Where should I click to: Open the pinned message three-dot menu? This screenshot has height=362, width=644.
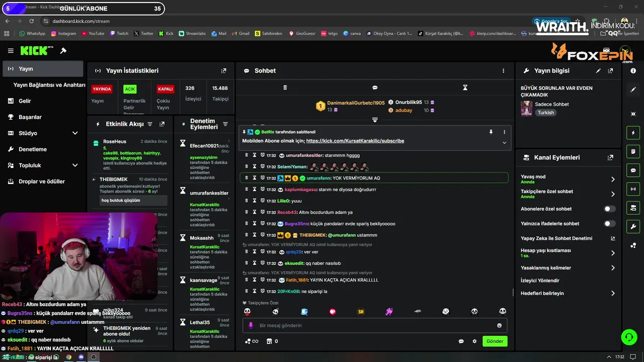click(504, 132)
